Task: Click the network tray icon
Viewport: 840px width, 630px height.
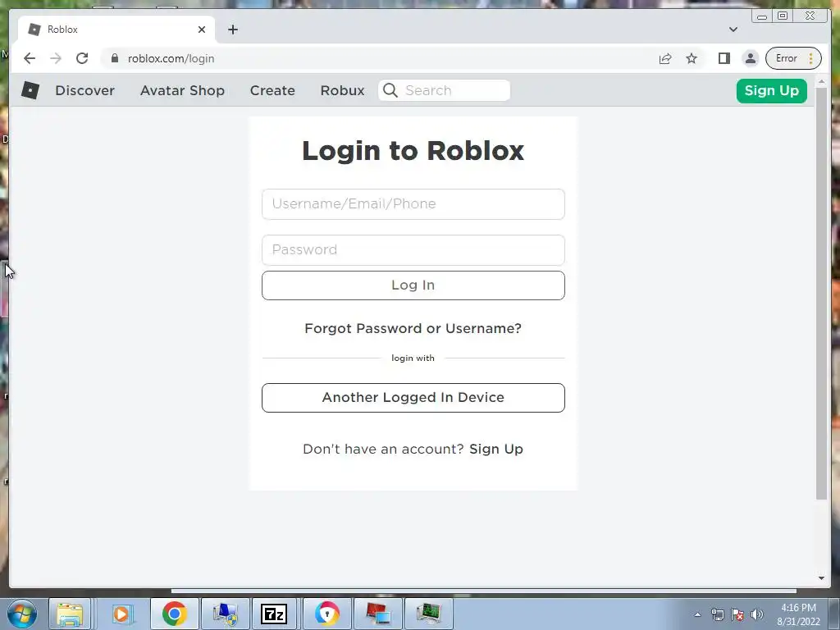Action: (x=717, y=614)
